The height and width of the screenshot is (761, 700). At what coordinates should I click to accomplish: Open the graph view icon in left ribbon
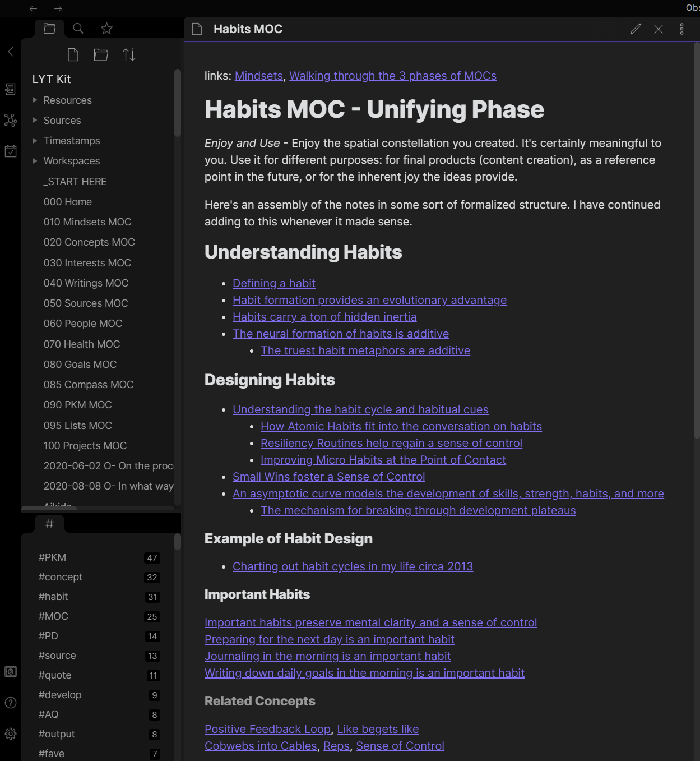point(11,120)
